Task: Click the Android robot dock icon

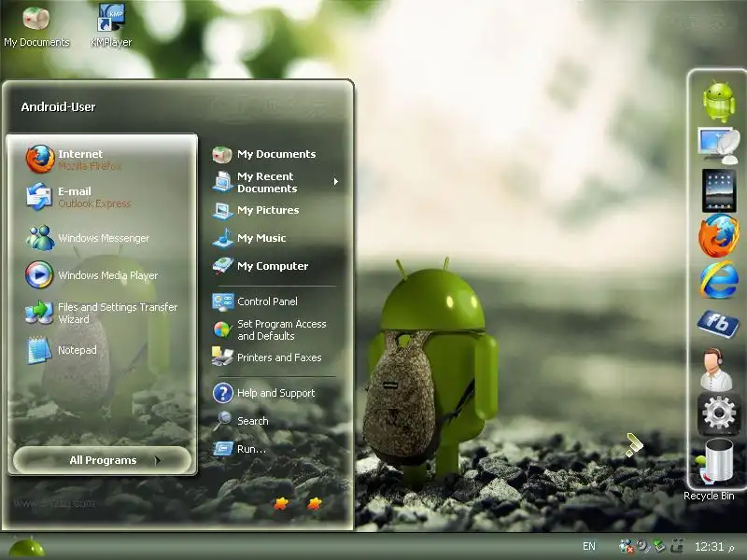Action: (x=719, y=102)
